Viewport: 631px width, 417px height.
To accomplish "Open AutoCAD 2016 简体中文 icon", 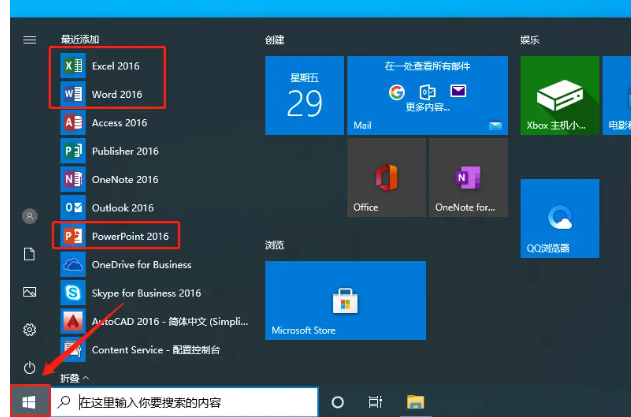I will coord(73,321).
